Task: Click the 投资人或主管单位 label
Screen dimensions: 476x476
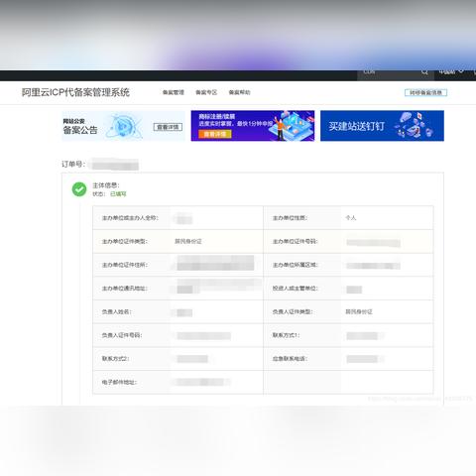Action: (x=295, y=289)
